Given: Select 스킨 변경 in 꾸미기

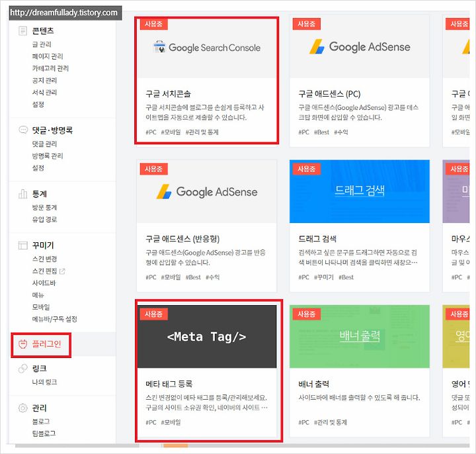Looking at the screenshot, I should (x=45, y=259).
